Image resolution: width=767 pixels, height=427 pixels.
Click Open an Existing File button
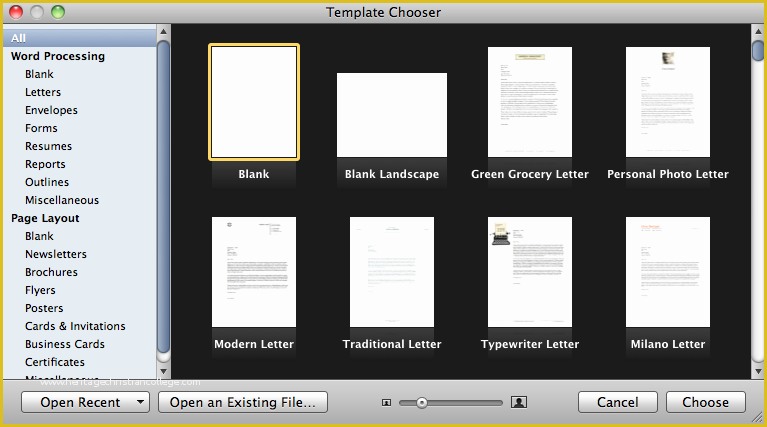[x=243, y=402]
